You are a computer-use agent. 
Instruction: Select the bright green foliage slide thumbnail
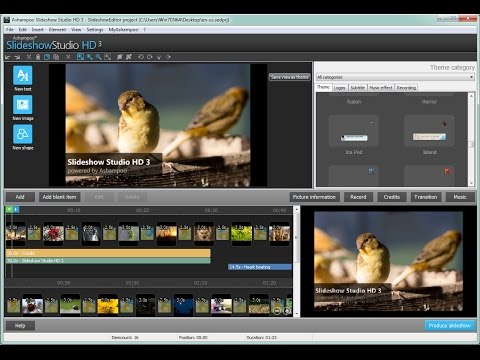point(242,233)
